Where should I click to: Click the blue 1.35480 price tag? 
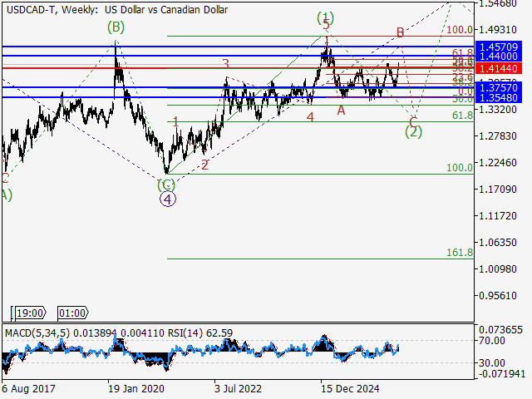[499, 98]
